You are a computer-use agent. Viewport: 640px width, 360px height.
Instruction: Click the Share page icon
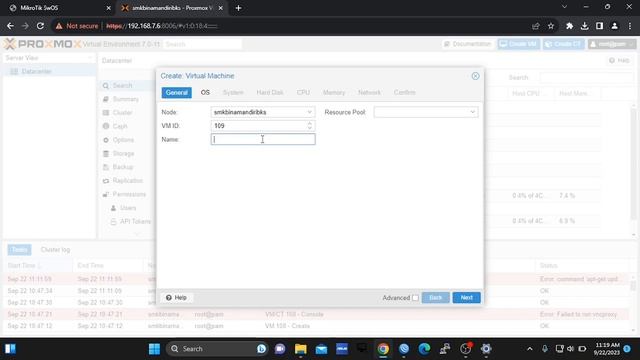(536, 26)
